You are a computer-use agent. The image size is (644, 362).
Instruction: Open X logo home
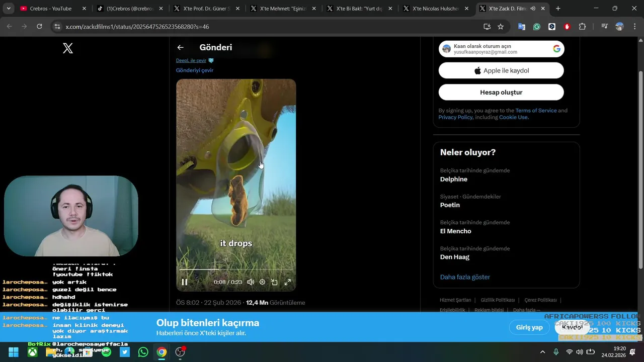tap(68, 48)
